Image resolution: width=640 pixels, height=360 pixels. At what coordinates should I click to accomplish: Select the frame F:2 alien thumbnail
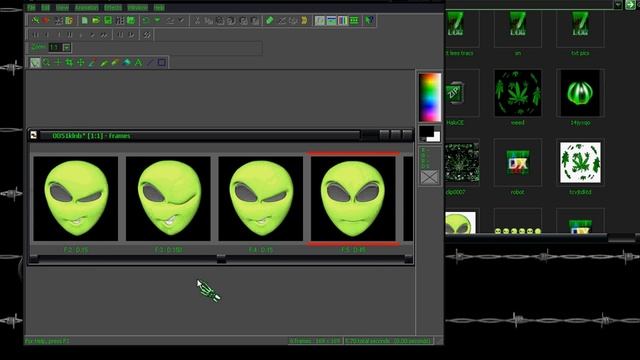point(76,198)
